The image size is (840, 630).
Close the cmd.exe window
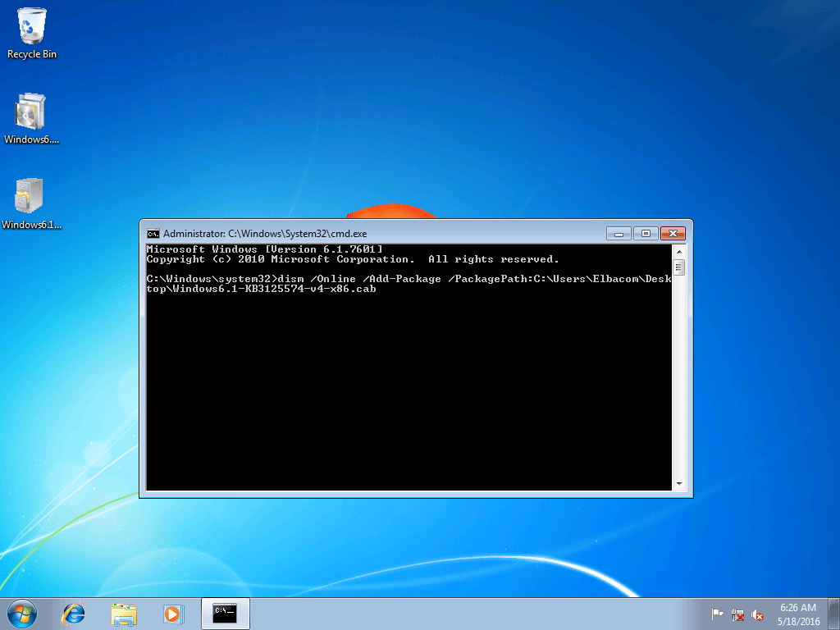pos(673,234)
